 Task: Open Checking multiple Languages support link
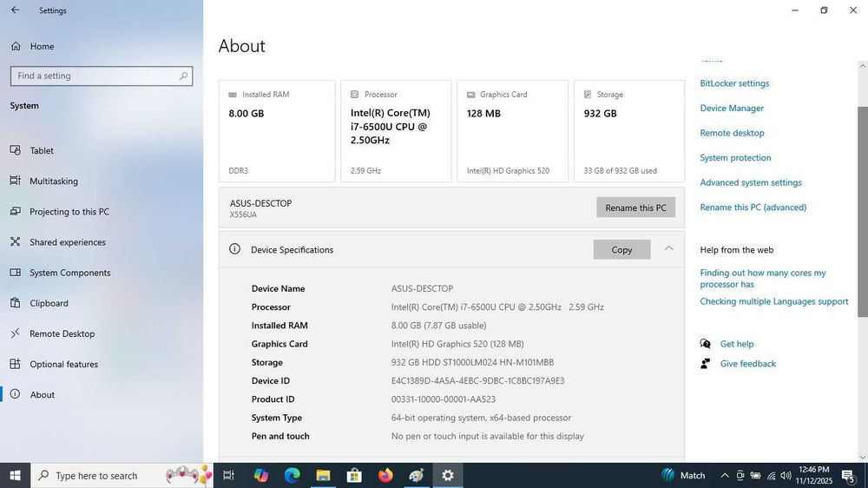pos(774,301)
